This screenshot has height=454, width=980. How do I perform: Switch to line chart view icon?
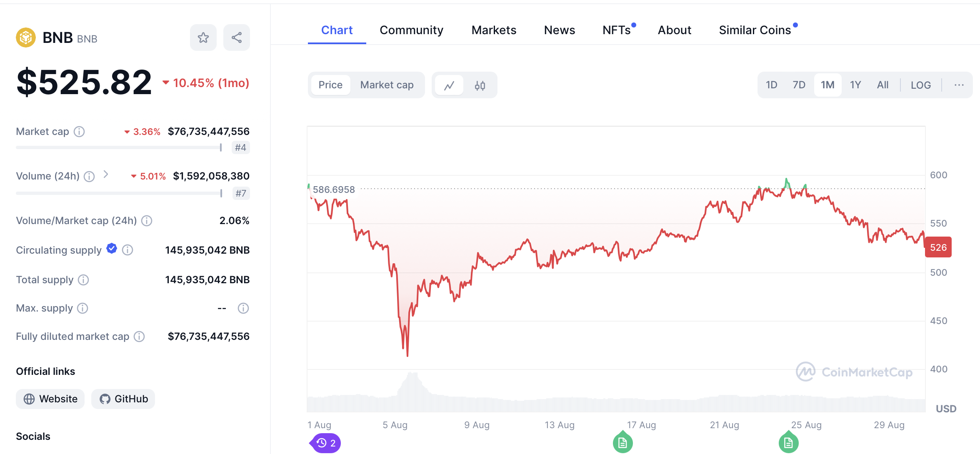[x=449, y=85]
